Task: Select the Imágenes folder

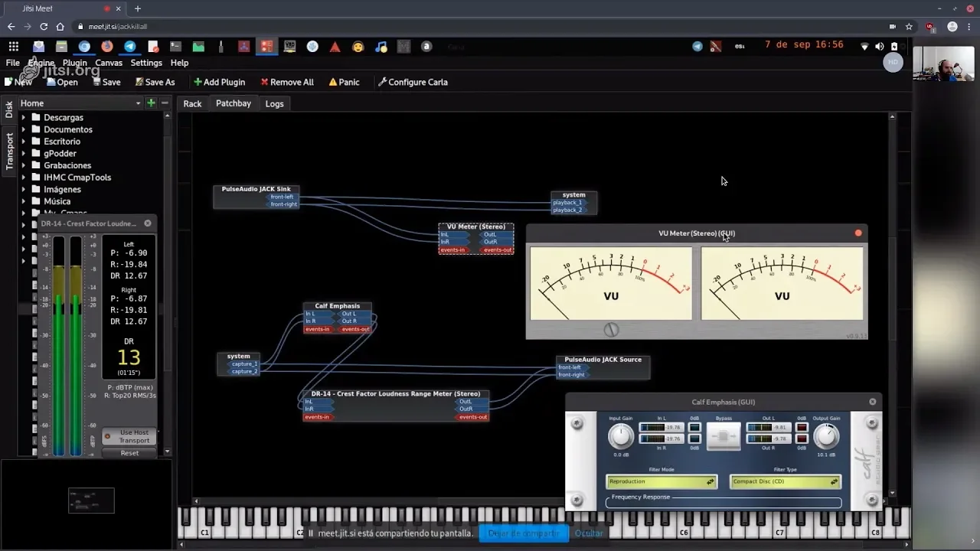Action: [62, 189]
